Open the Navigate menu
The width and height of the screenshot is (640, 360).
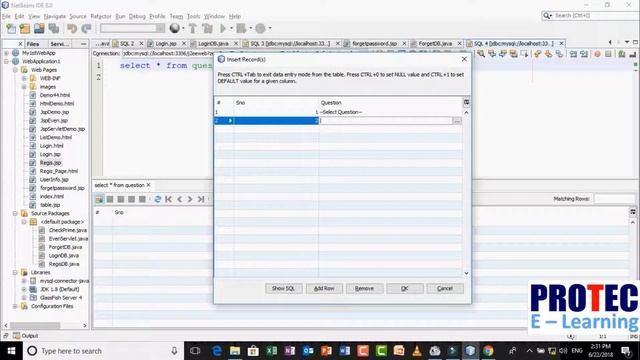click(55, 16)
